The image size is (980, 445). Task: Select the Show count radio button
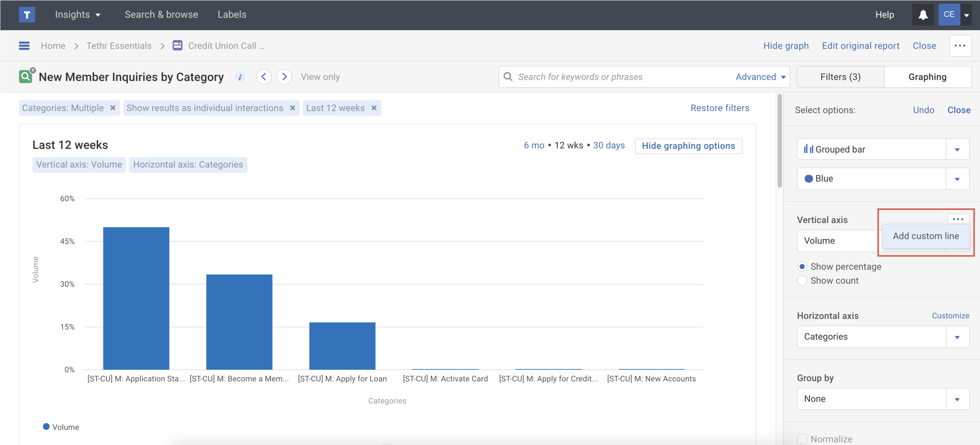pos(802,281)
